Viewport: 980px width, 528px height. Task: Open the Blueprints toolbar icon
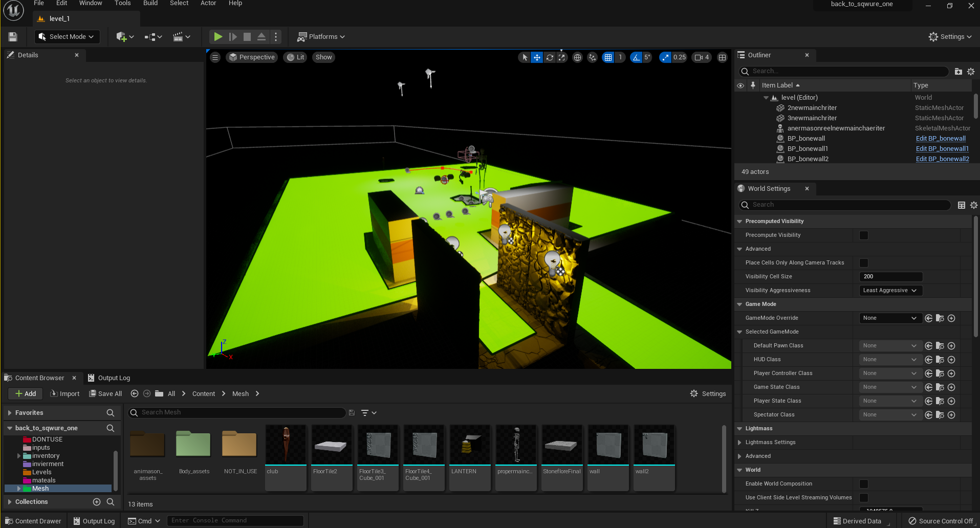pos(153,37)
